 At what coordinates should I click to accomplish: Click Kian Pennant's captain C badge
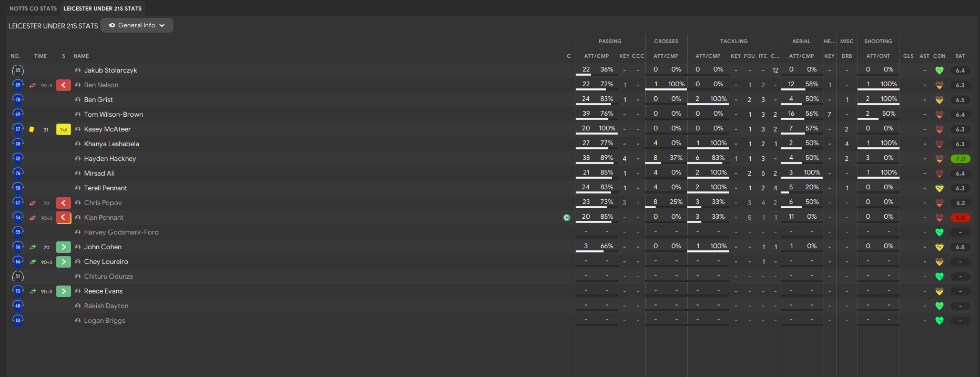coord(567,218)
